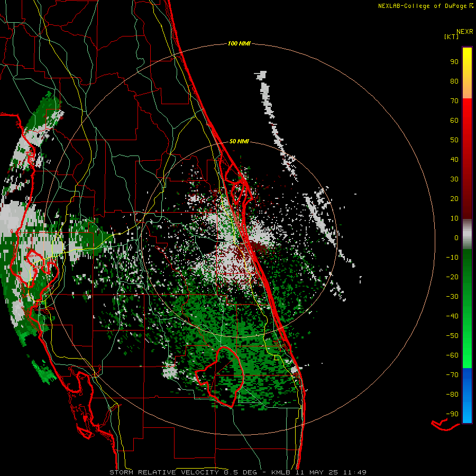The height and width of the screenshot is (476, 476).
Task: Click the 100 NMI range ring label
Action: tap(239, 43)
